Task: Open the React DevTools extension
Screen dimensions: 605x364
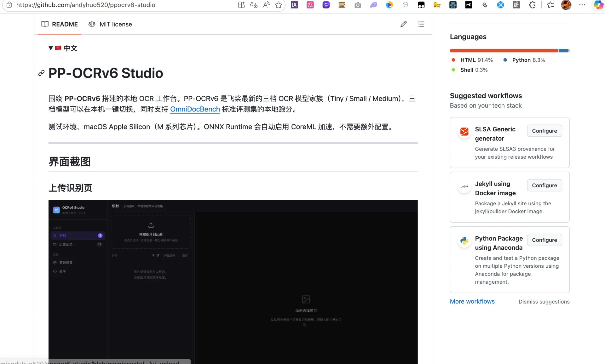Action: (453, 5)
